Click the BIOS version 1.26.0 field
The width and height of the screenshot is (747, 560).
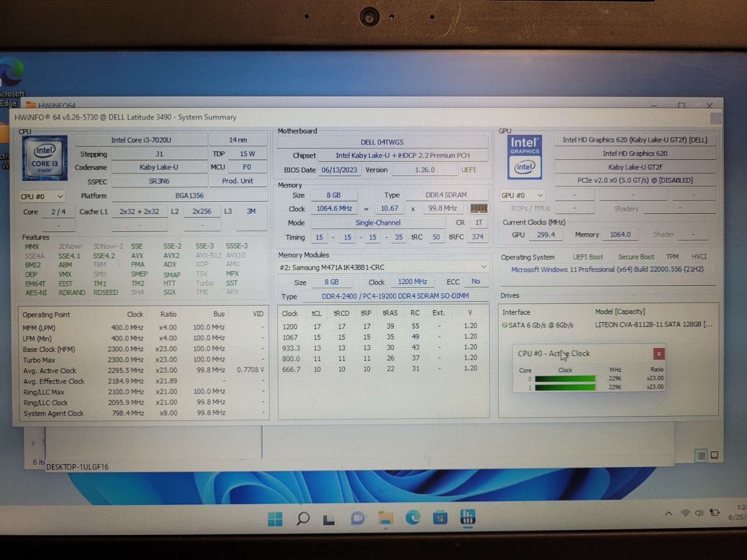(424, 170)
